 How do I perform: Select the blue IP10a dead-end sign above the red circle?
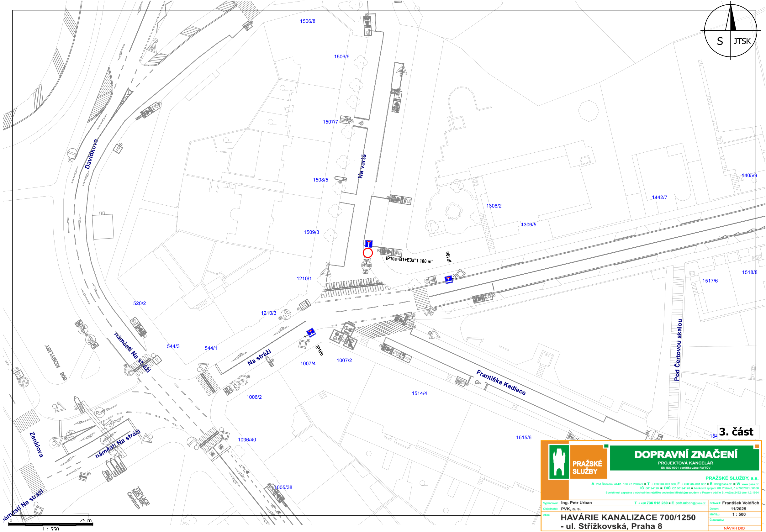click(x=368, y=244)
